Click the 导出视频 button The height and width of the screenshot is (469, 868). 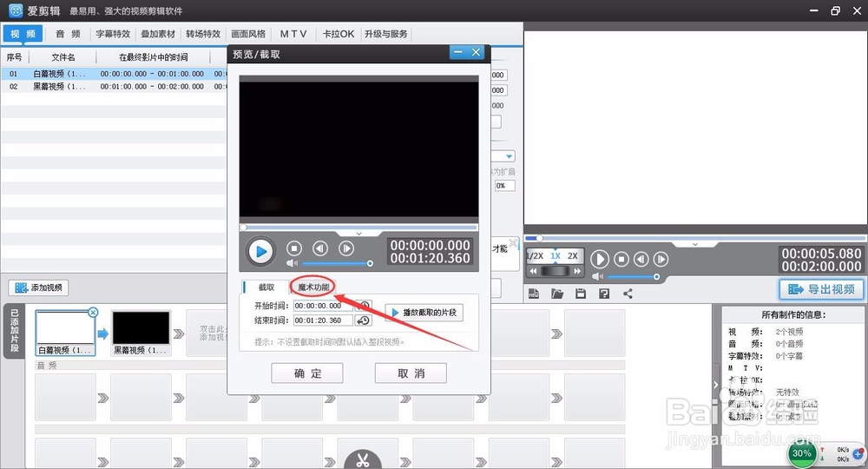[x=821, y=289]
